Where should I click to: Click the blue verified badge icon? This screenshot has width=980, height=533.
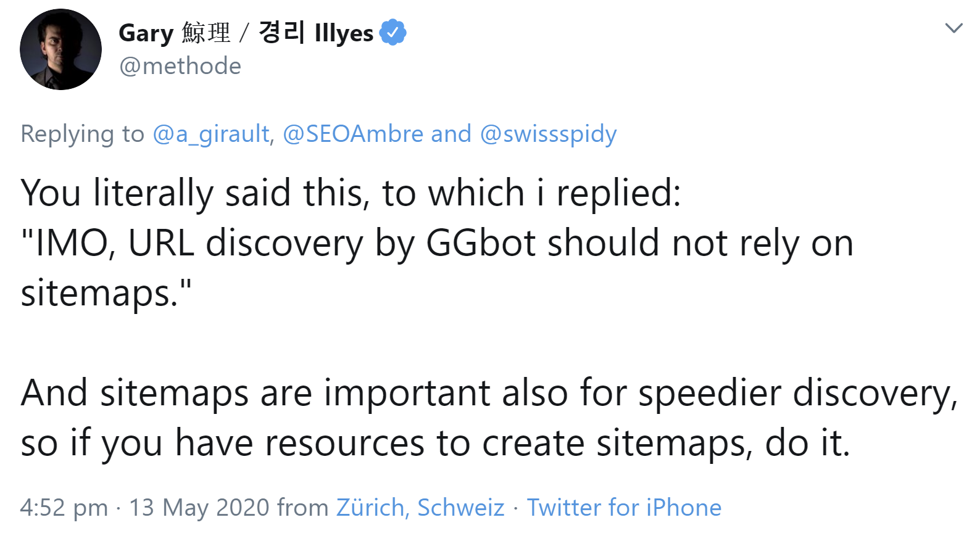pos(392,32)
